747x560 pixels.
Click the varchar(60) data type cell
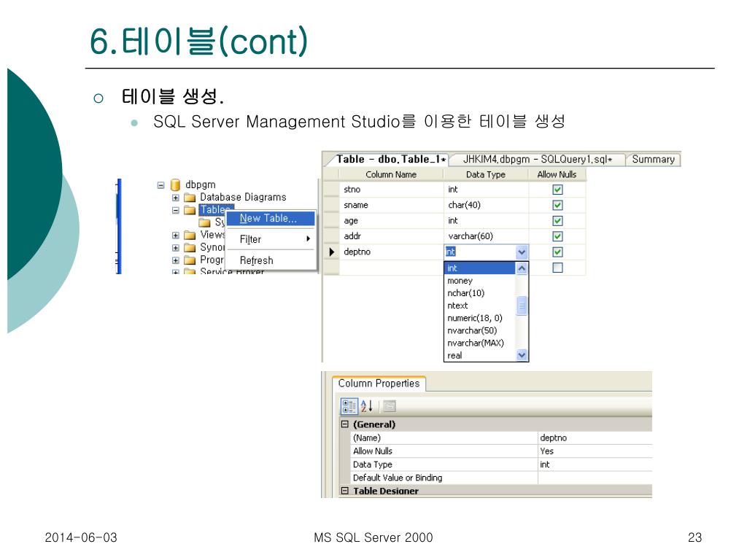(x=486, y=236)
